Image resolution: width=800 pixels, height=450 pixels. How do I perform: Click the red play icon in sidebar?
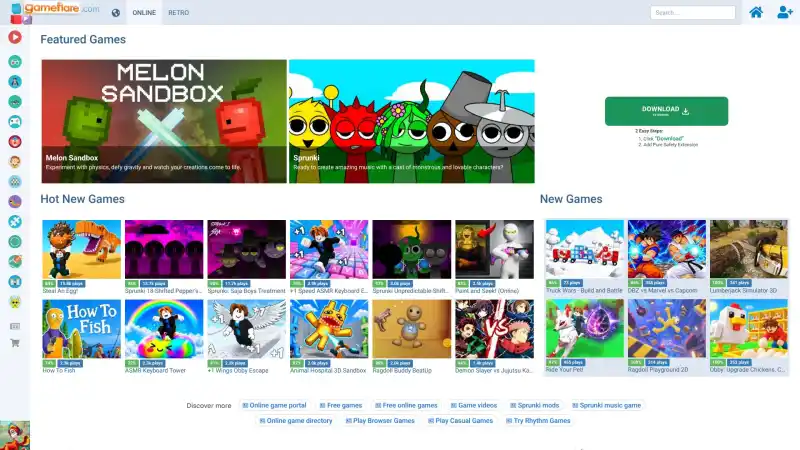[x=15, y=37]
